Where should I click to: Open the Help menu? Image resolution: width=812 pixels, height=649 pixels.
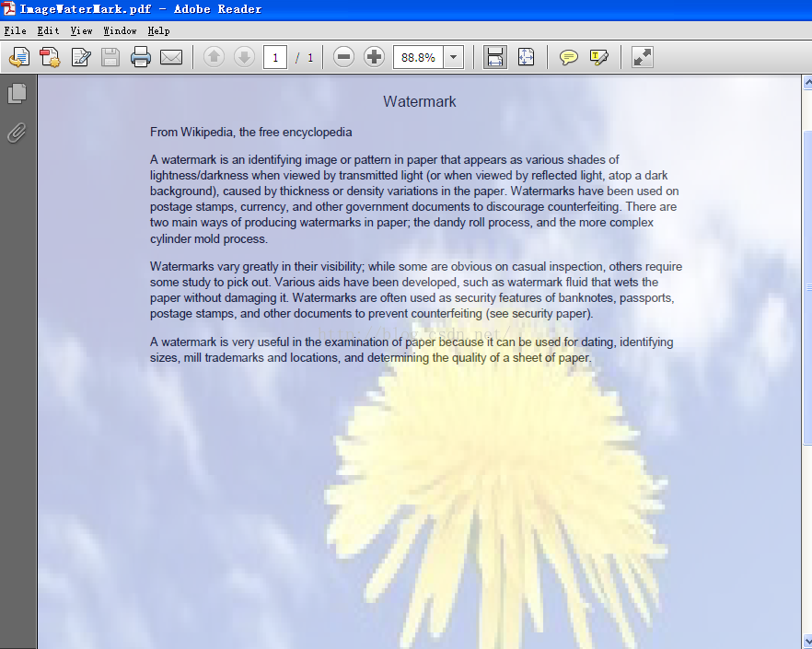pos(158,30)
